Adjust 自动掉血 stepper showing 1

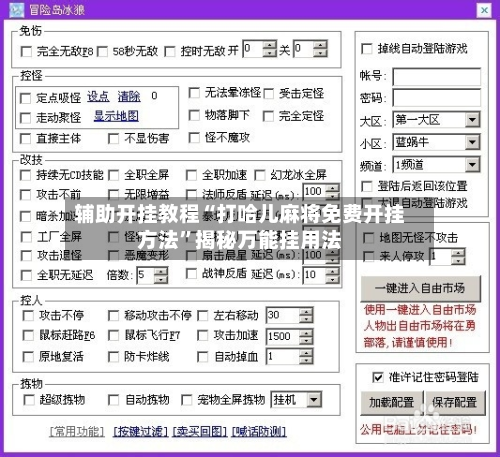[306, 357]
